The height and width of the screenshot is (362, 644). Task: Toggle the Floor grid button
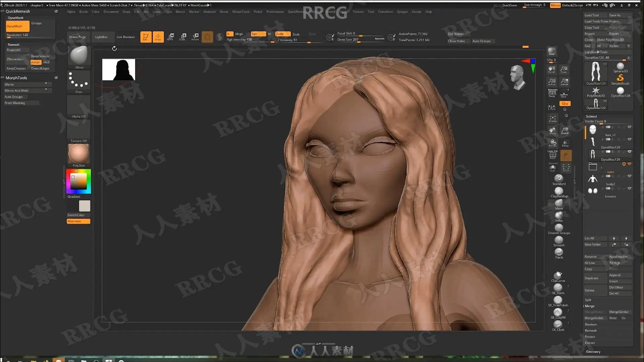tap(564, 94)
